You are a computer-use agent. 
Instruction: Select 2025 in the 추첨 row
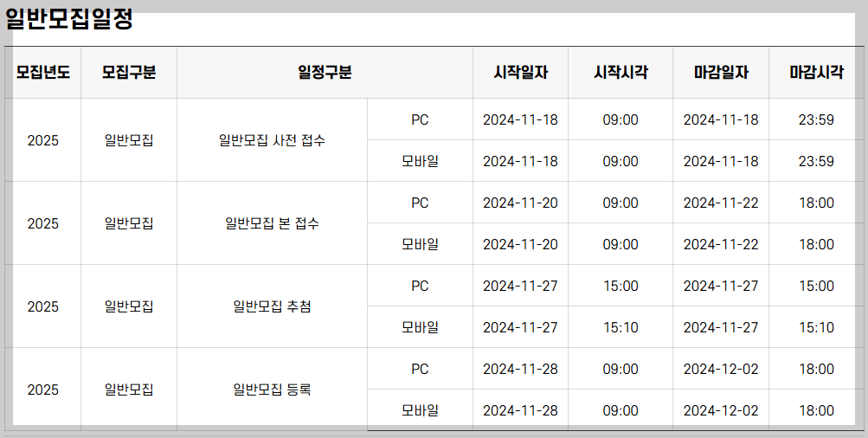coord(43,306)
